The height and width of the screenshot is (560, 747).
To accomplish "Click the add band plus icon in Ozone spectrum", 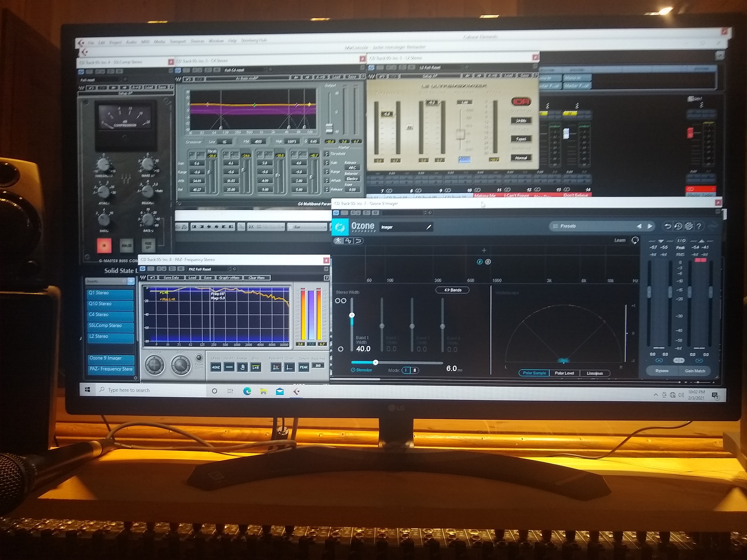I will (484, 250).
